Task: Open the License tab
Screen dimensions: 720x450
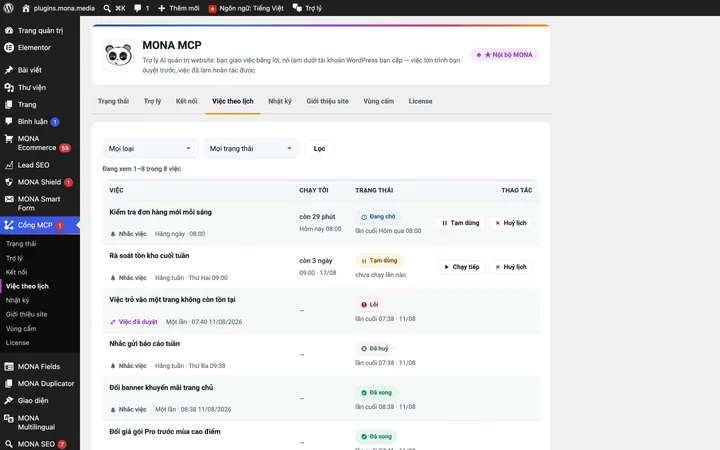Action: click(421, 101)
